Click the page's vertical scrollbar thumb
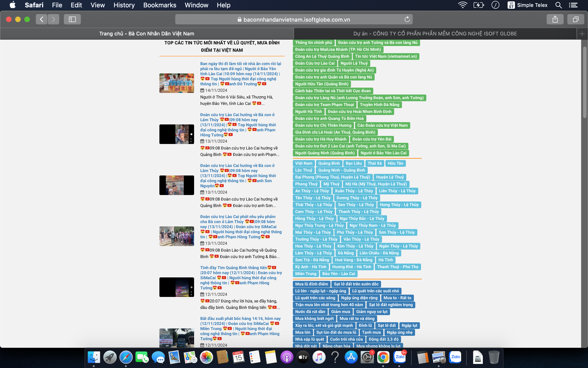The width and height of the screenshot is (588, 368). pyautogui.click(x=585, y=82)
